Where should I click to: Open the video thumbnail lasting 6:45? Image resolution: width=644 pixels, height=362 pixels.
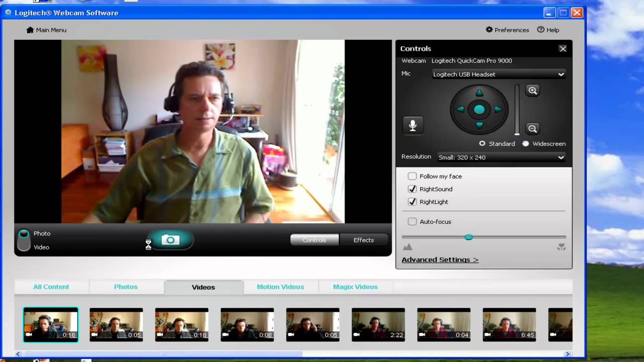509,325
